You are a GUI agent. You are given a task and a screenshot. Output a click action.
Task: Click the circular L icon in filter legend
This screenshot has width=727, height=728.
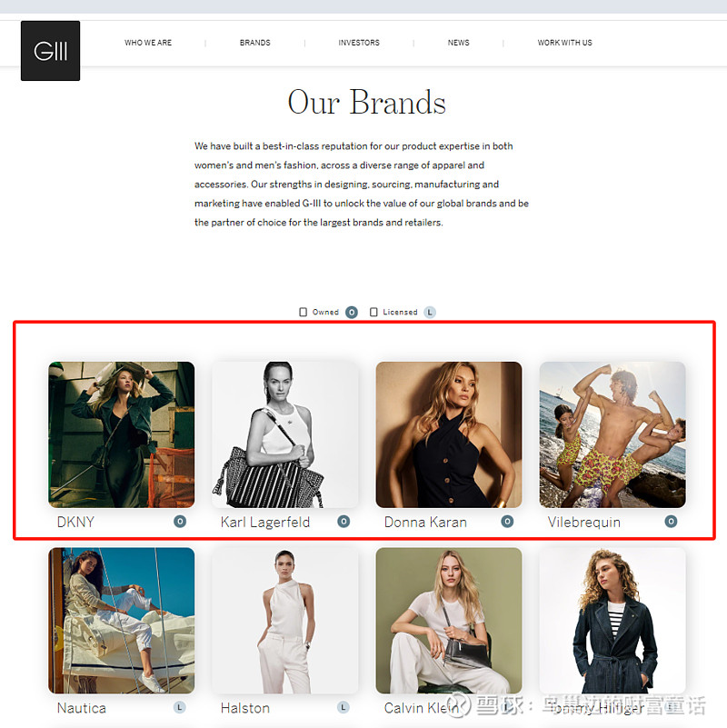430,312
